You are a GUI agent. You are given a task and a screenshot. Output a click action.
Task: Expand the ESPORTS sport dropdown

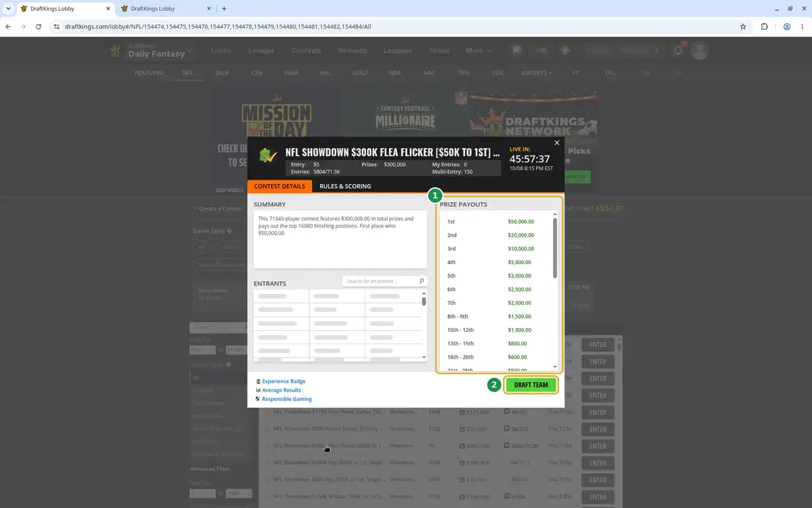(537, 73)
